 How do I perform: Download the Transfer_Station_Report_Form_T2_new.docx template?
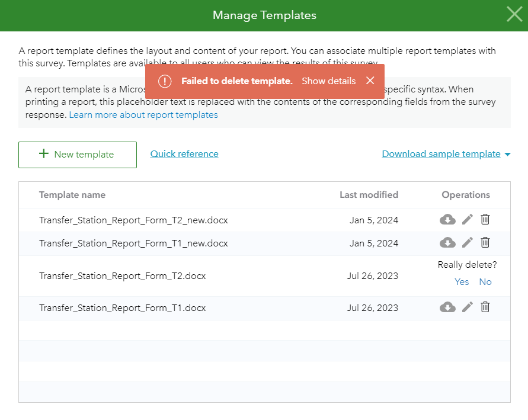tap(447, 219)
